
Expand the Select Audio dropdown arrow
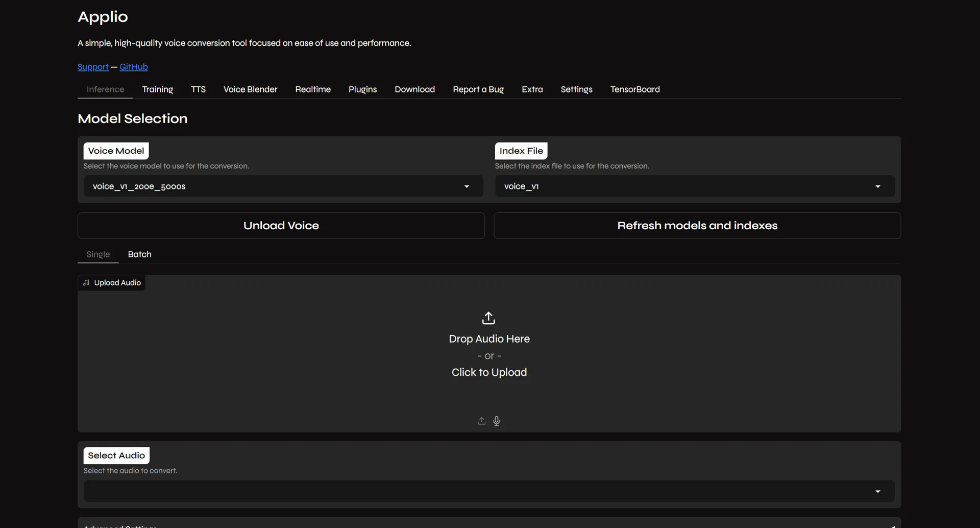click(x=878, y=491)
